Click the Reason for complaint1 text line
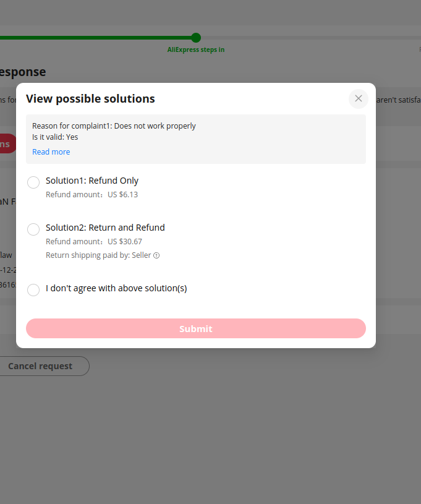 tap(114, 126)
